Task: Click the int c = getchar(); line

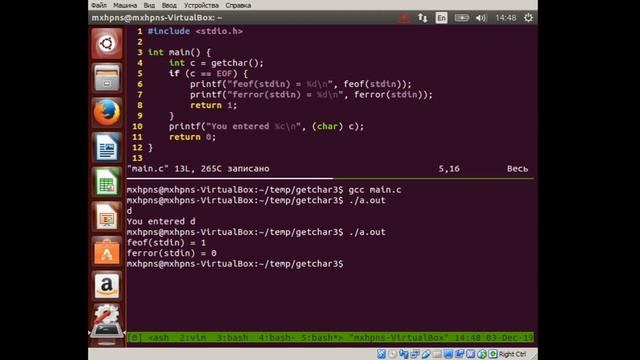Action: point(216,63)
